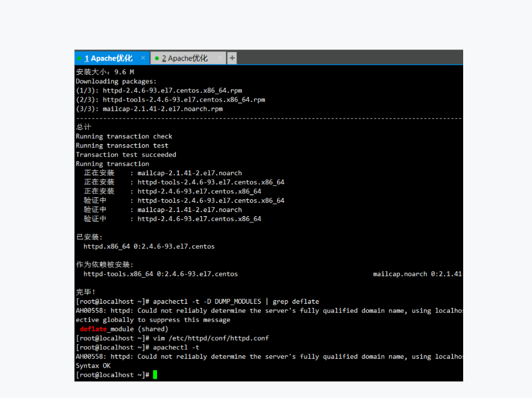Close the '1 Apache优化' tab

tap(143, 58)
